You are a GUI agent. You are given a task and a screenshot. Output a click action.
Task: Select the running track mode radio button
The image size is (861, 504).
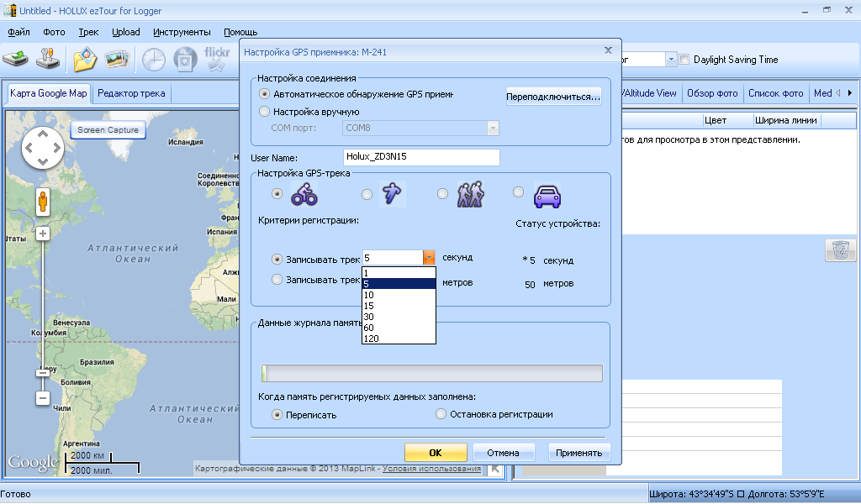coord(367,194)
